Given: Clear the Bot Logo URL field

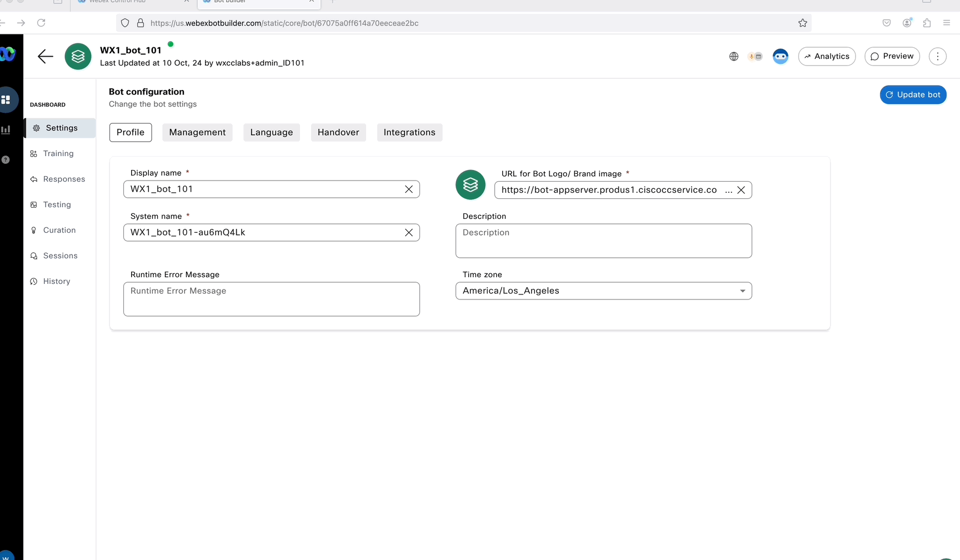Looking at the screenshot, I should (741, 190).
